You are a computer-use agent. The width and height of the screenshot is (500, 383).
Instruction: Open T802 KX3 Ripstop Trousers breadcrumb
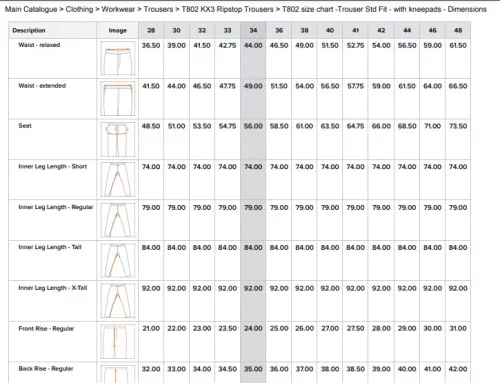pos(227,9)
